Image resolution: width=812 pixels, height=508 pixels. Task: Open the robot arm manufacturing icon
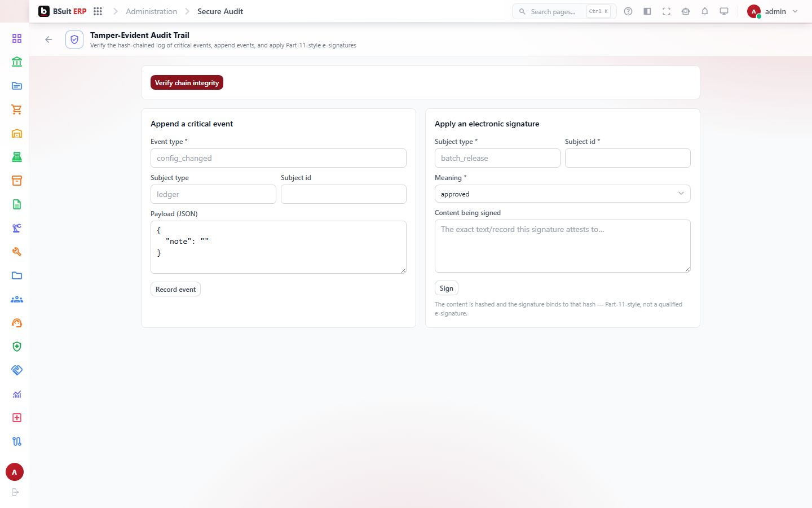pos(17,228)
